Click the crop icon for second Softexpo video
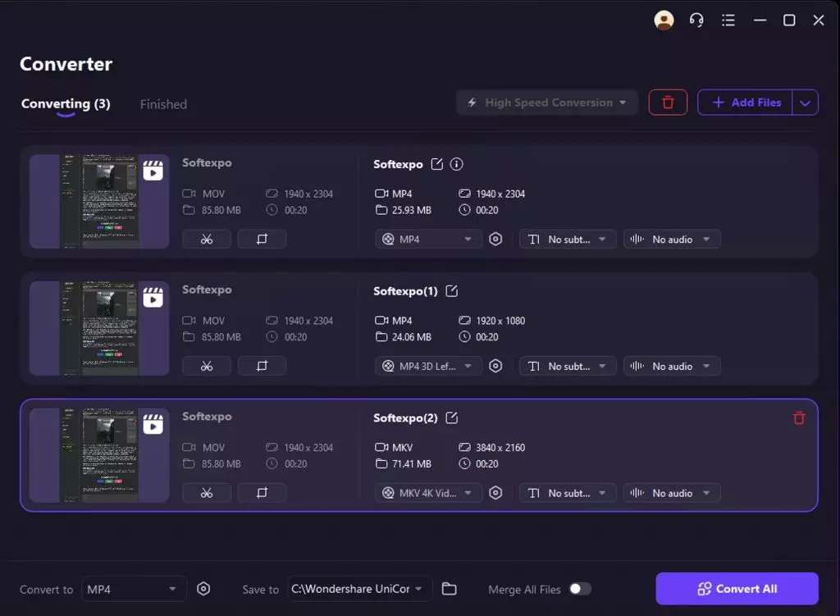The image size is (840, 616). [x=262, y=366]
